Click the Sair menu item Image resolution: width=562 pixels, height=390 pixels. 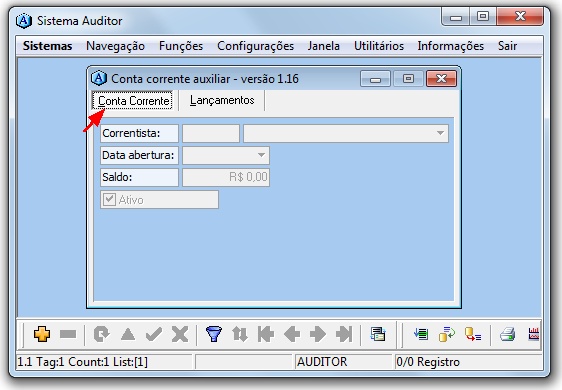tap(507, 46)
